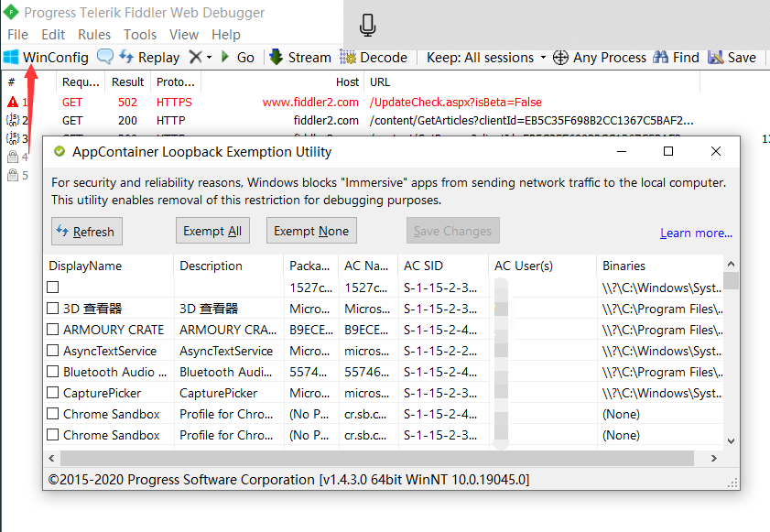Sort by Binaries column header

click(660, 266)
